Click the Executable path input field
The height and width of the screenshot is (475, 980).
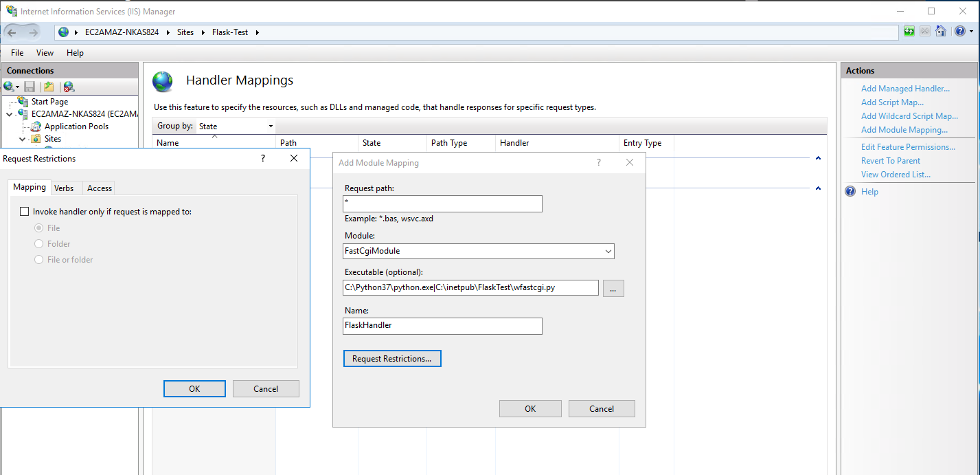tap(470, 287)
